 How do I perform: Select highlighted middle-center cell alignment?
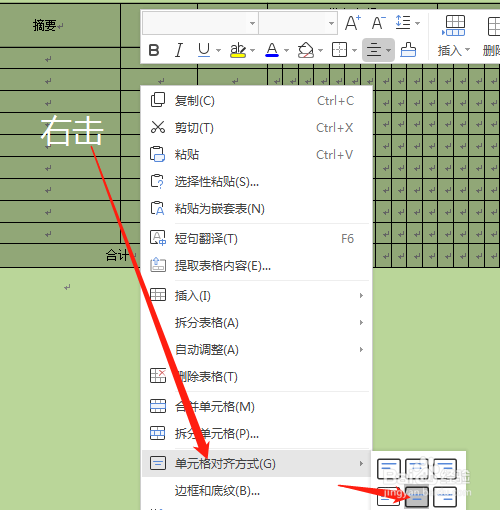417,497
